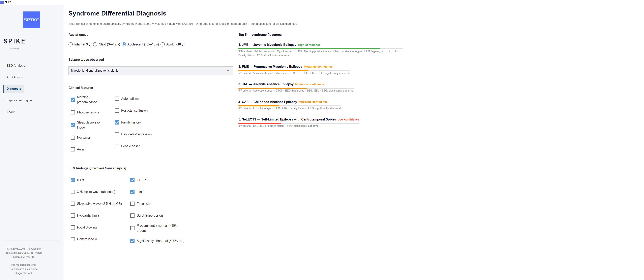This screenshot has height=280, width=644.
Task: Select Adolescent (12—18 y) radio button
Action: pos(123,44)
